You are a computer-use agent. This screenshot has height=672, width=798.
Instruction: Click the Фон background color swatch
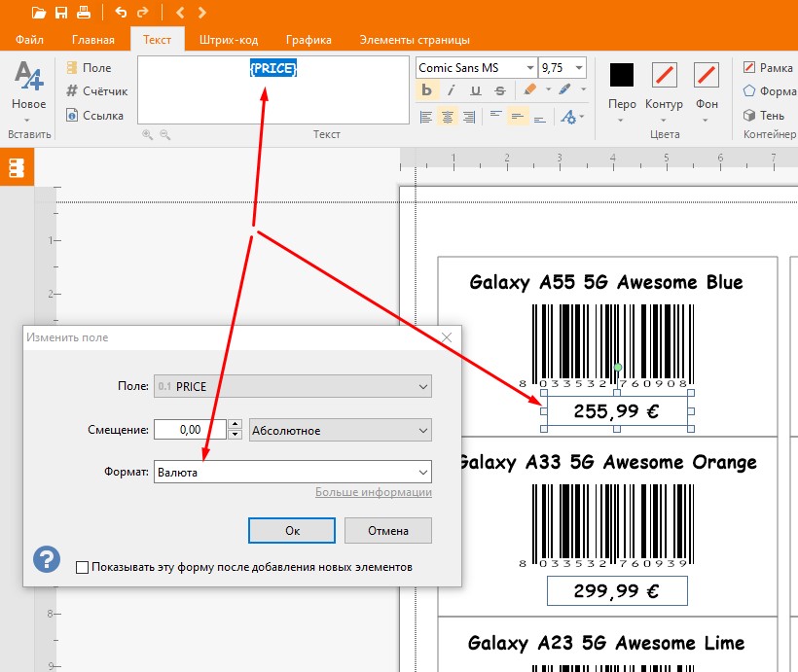707,75
